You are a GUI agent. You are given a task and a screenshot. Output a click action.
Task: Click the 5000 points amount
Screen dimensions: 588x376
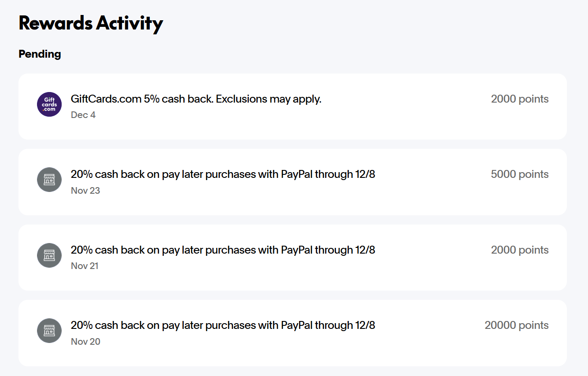520,174
